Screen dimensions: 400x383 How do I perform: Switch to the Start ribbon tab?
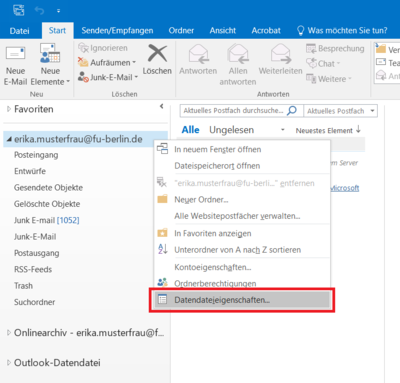click(57, 30)
